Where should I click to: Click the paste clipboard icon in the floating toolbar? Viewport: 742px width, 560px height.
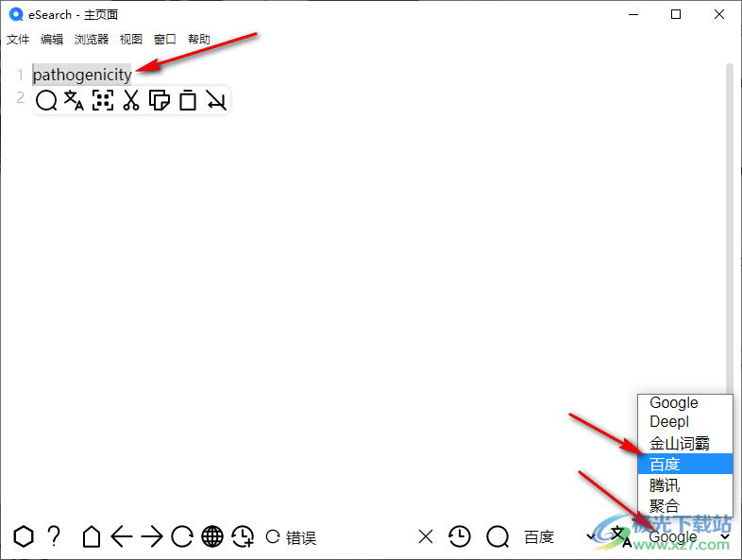[x=188, y=100]
